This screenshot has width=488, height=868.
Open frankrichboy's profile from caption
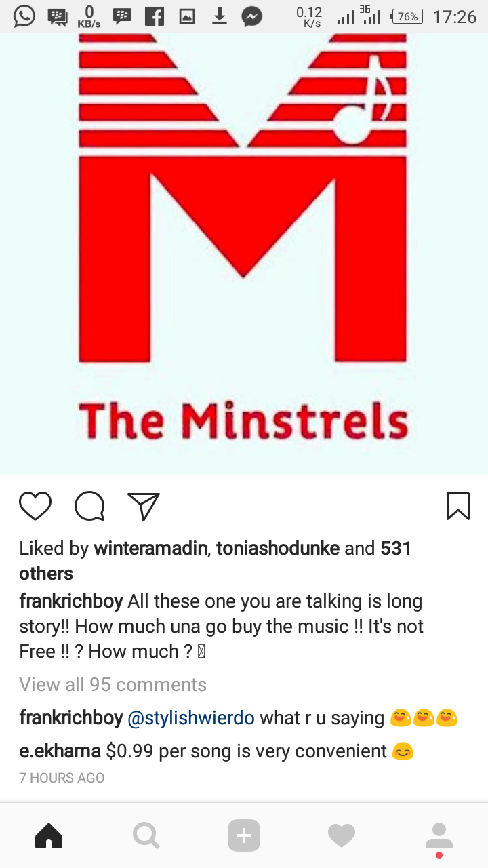pyautogui.click(x=71, y=601)
